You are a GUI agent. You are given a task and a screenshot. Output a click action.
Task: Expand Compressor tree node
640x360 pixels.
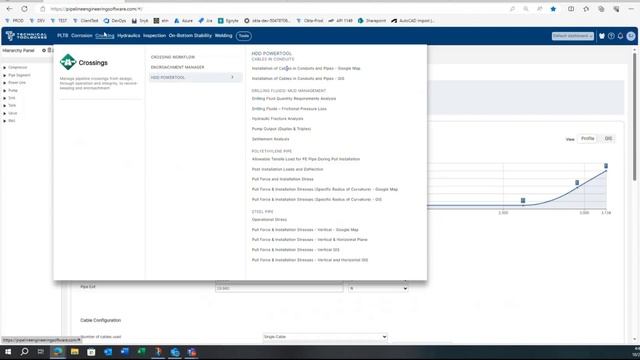4,67
